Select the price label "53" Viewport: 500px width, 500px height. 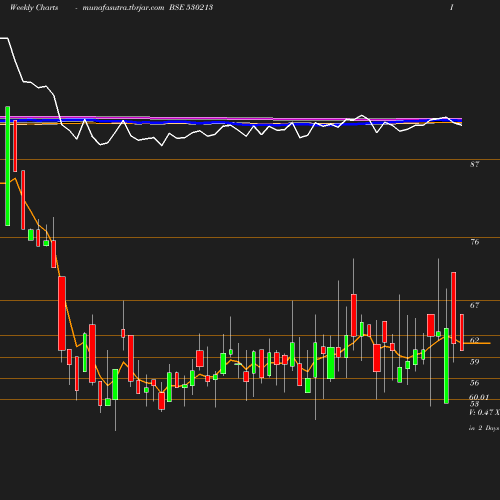coord(474,404)
